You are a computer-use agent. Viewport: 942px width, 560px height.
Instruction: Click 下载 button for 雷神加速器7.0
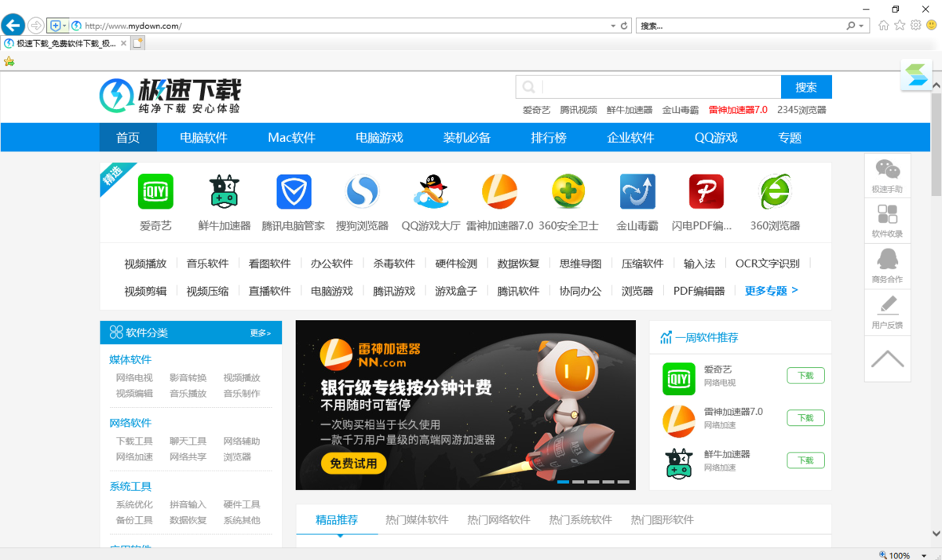pyautogui.click(x=806, y=418)
